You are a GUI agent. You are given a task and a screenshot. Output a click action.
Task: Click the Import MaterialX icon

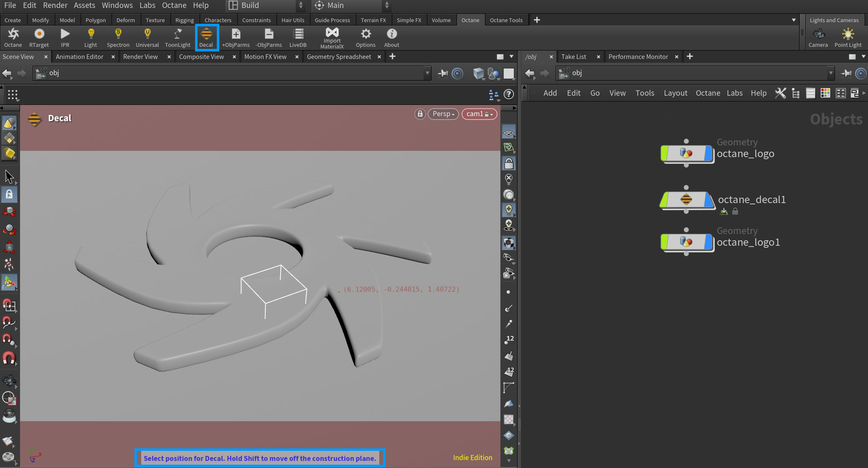(x=332, y=33)
